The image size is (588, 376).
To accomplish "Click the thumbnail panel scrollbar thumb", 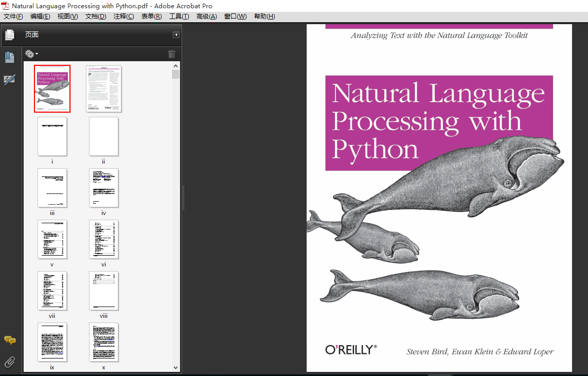I will pos(175,74).
